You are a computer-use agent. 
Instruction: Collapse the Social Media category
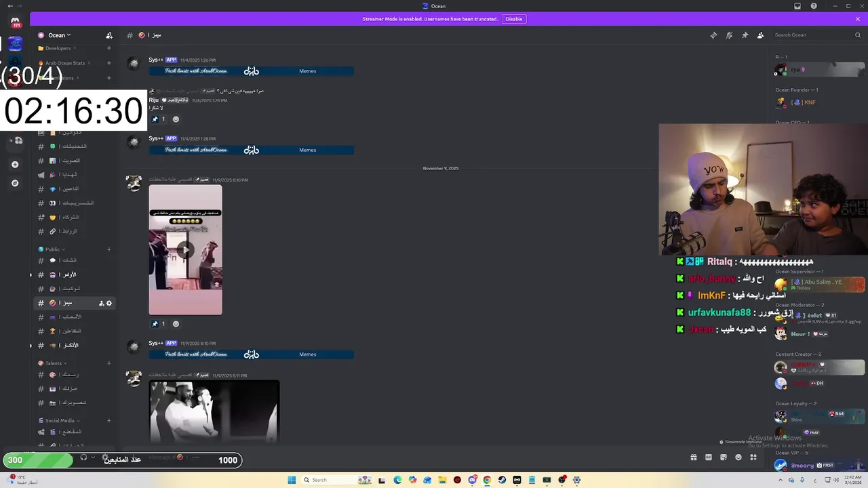tap(60, 420)
